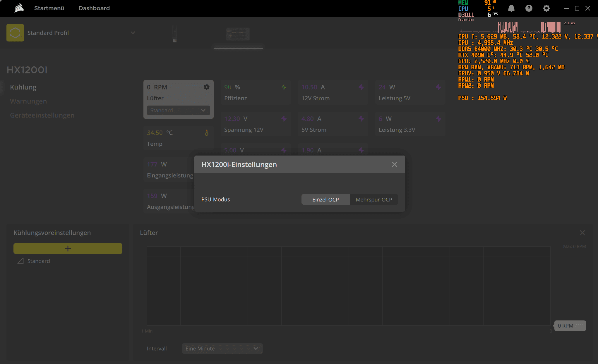Close the HX1200i-Einstellungen dialog
This screenshot has width=598, height=364.
(x=394, y=164)
